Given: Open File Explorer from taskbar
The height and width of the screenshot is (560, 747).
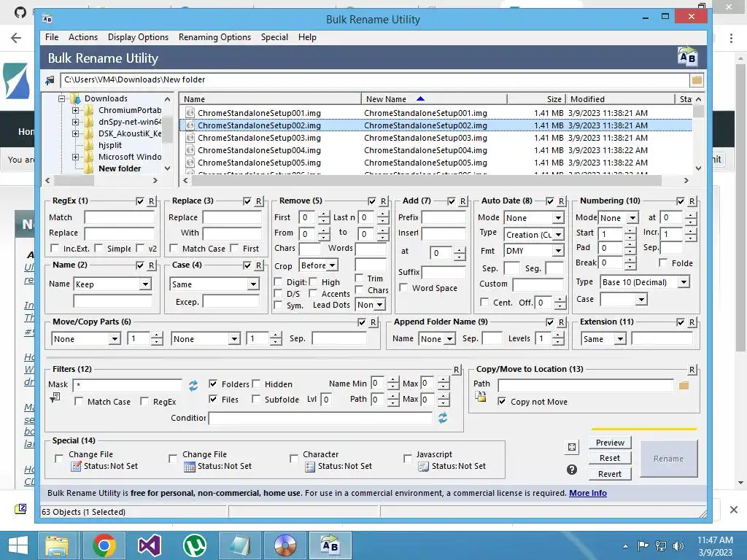Looking at the screenshot, I should click(x=57, y=545).
